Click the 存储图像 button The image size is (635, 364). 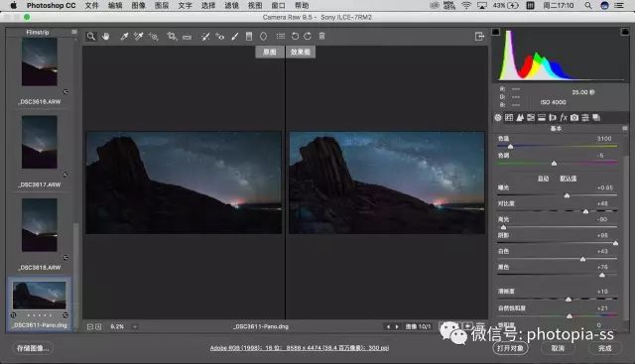tap(33, 348)
